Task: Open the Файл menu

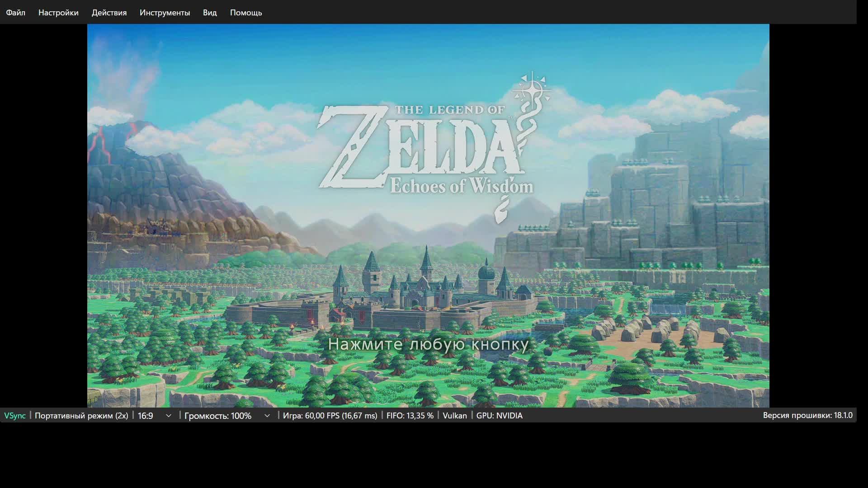Action: tap(15, 12)
